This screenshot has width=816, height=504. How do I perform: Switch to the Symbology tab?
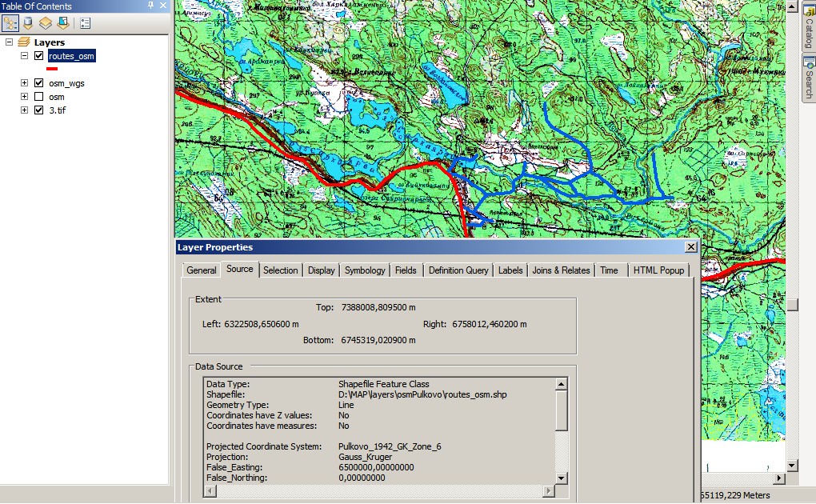coord(365,270)
